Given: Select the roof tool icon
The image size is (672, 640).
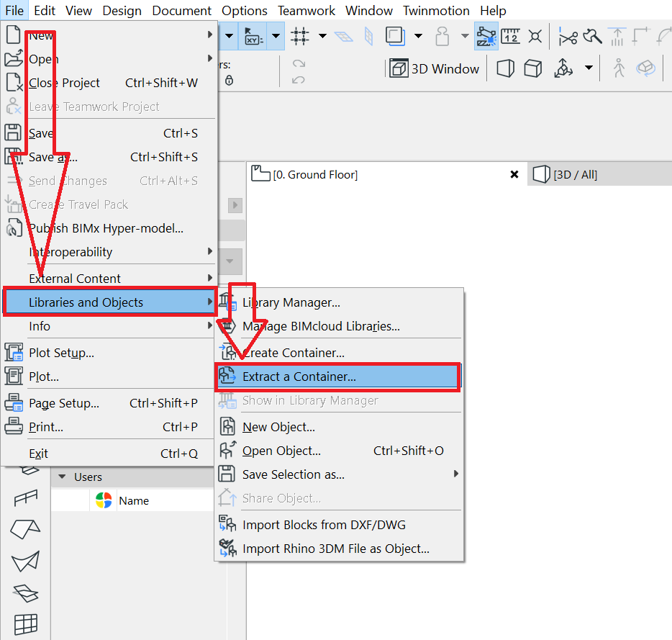Looking at the screenshot, I should [25, 529].
